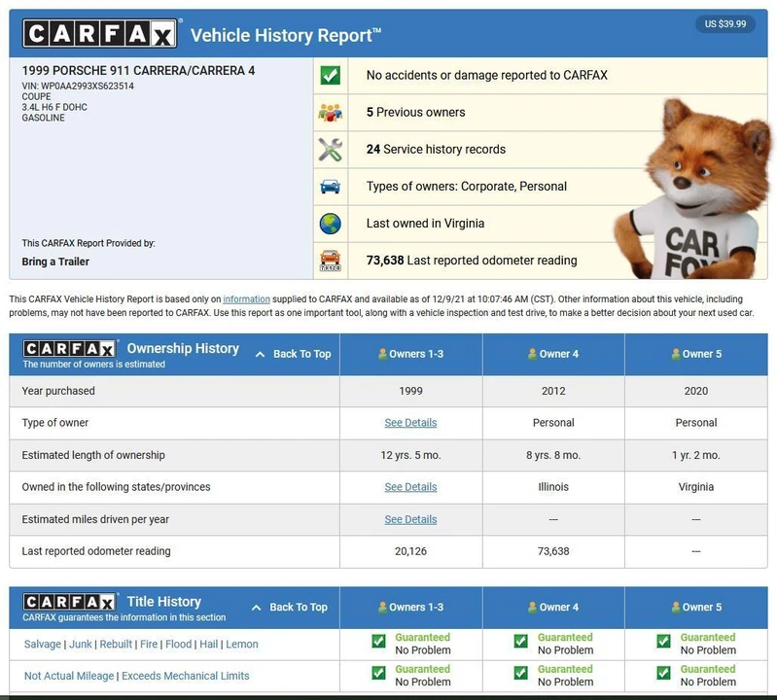Open the Rebuilt title link

tap(116, 644)
